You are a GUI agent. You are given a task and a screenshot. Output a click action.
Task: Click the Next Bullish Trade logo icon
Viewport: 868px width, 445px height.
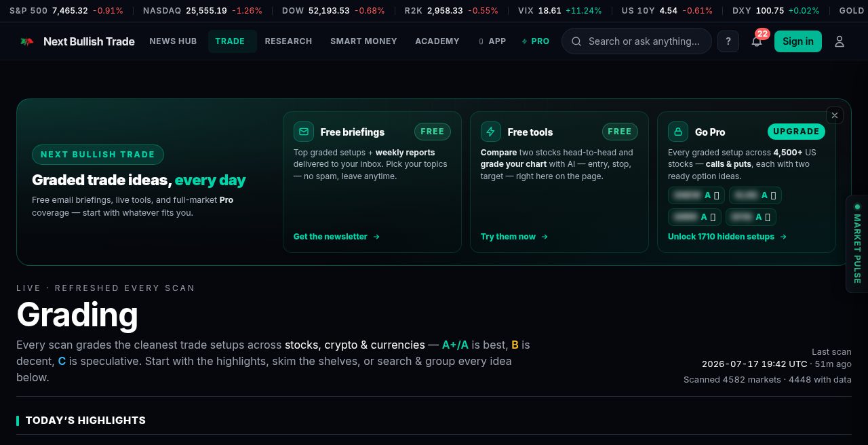(x=27, y=41)
